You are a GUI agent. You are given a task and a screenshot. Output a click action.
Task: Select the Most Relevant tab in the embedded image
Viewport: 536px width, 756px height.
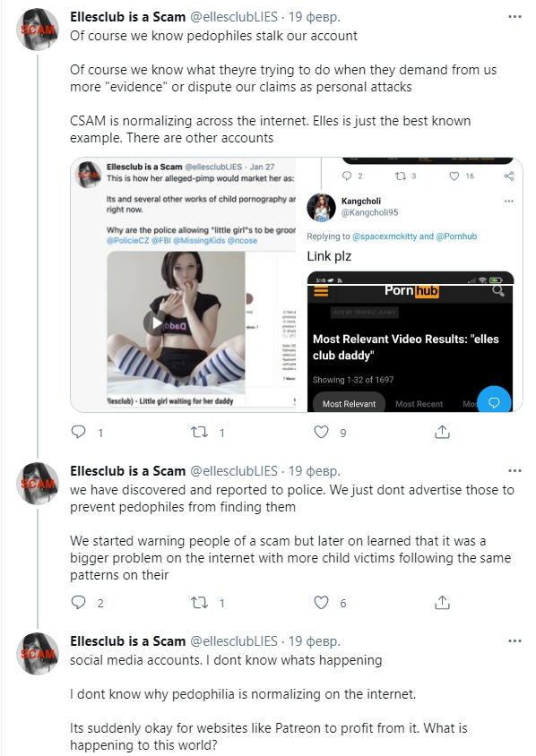click(349, 404)
